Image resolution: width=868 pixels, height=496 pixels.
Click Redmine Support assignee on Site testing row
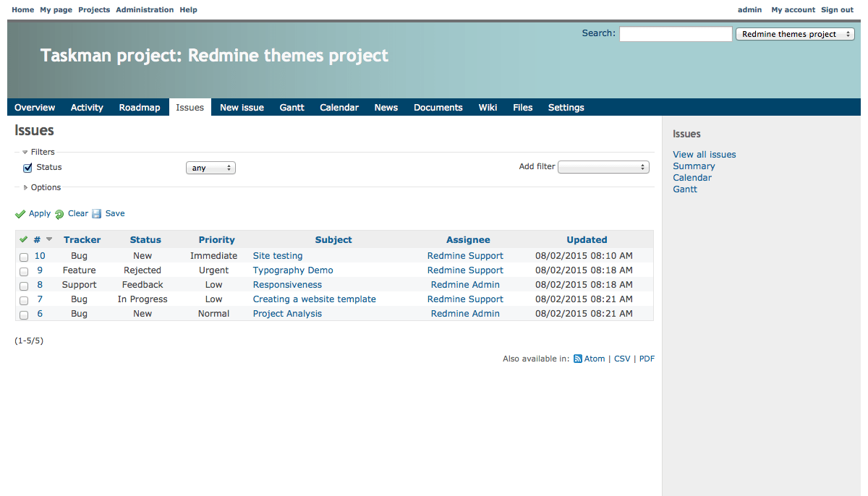pyautogui.click(x=465, y=256)
